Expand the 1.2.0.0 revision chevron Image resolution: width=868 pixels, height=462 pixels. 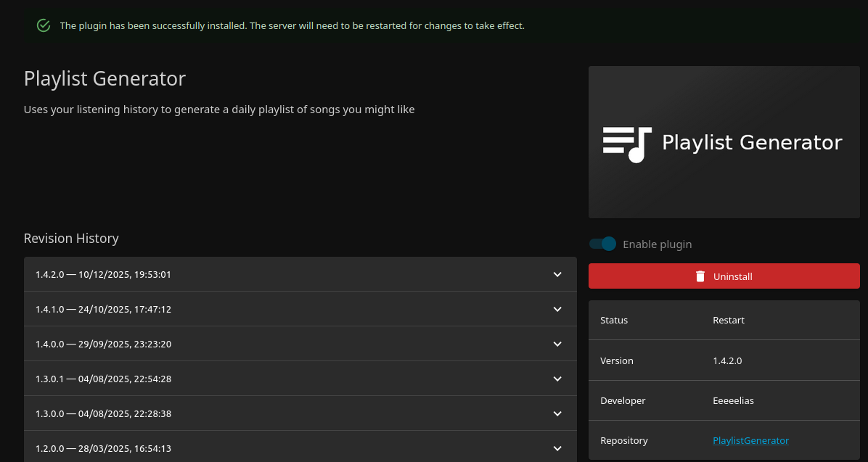557,448
